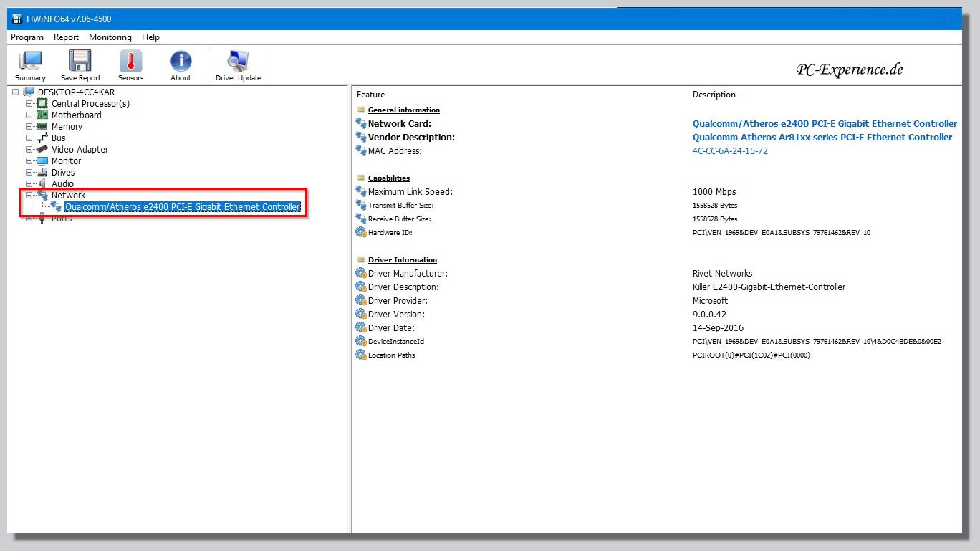Select the Bus tree node
The width and height of the screenshot is (980, 551).
click(58, 138)
